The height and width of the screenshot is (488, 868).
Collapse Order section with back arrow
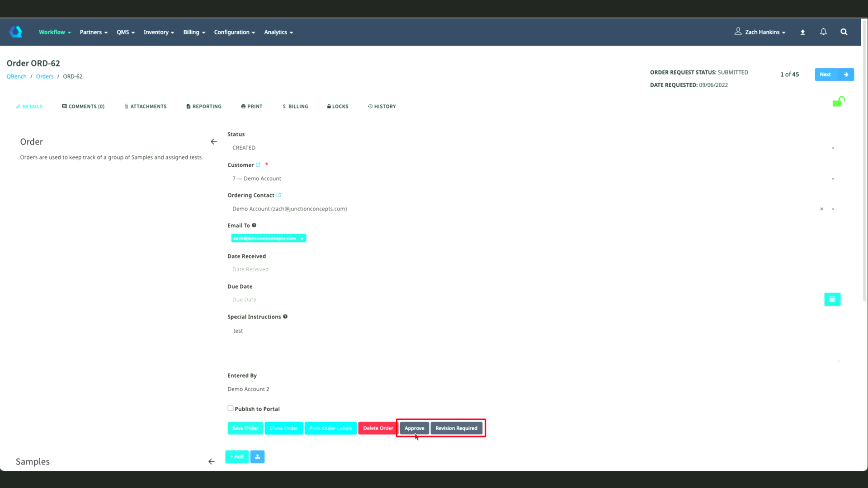[213, 142]
